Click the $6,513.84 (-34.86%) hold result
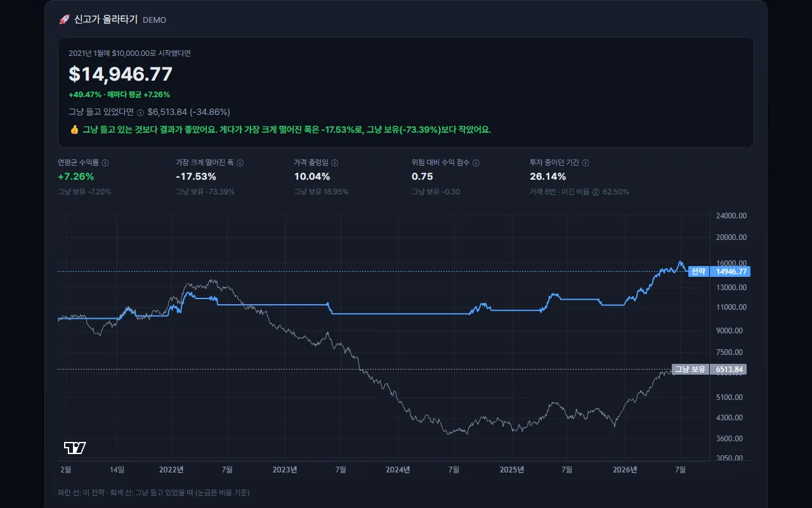Screen dimensions: 812x508 [x=189, y=112]
